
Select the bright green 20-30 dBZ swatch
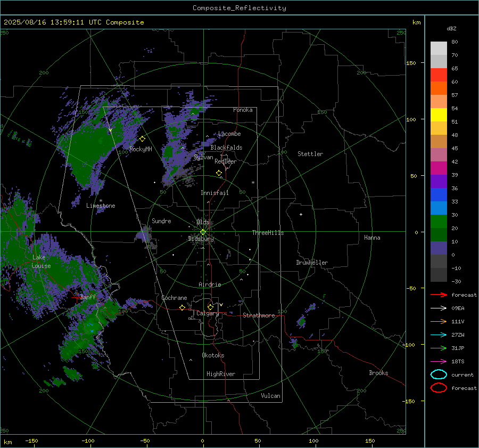(439, 222)
